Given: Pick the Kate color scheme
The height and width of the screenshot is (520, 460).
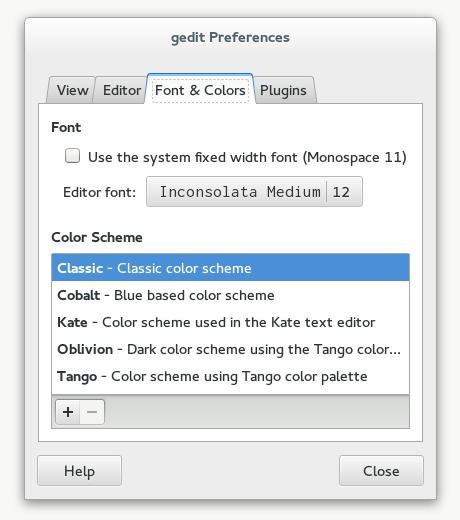Looking at the screenshot, I should [230, 322].
